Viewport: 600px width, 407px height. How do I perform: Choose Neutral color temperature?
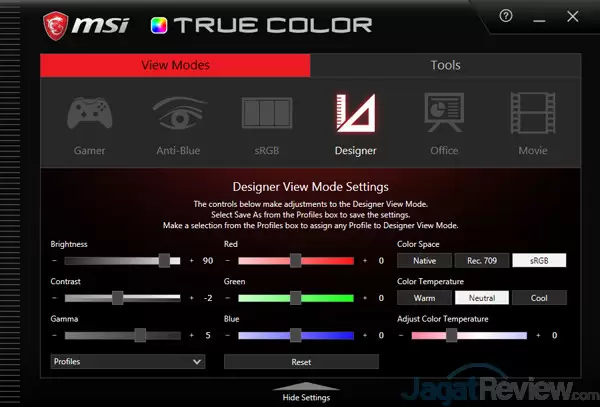tap(482, 298)
